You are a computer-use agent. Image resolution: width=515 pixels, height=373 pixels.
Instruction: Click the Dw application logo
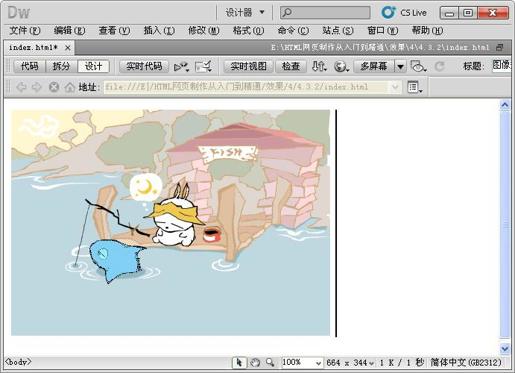point(19,13)
